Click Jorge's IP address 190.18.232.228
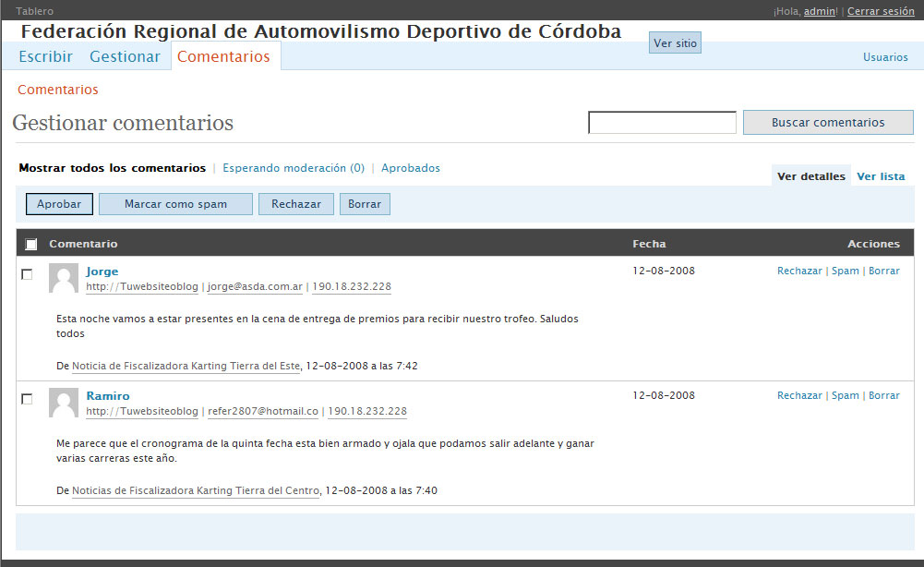Viewport: 924px width, 567px height. (x=351, y=286)
